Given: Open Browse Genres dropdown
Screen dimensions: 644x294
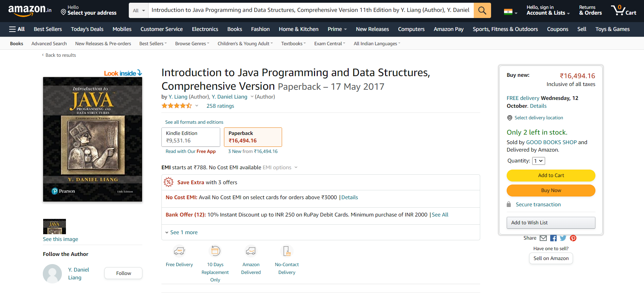Looking at the screenshot, I should coord(192,44).
